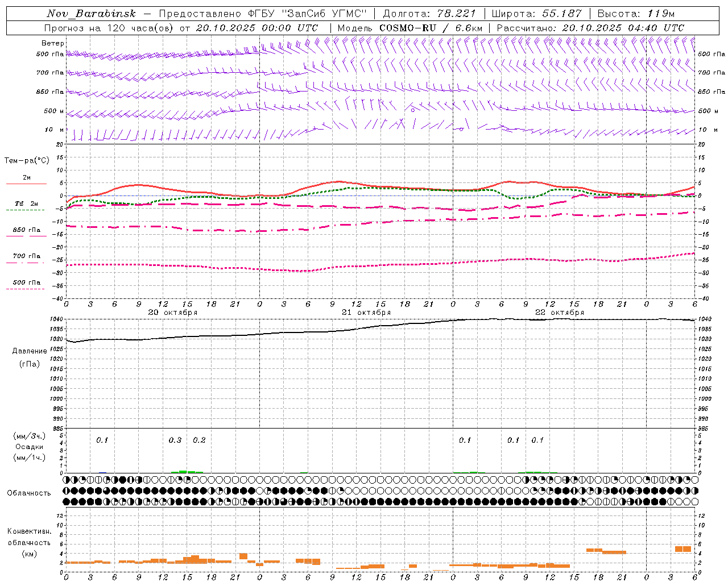This screenshot has height=582, width=728.
Task: Click the (гПа) unit under Давление
Action: [30, 364]
